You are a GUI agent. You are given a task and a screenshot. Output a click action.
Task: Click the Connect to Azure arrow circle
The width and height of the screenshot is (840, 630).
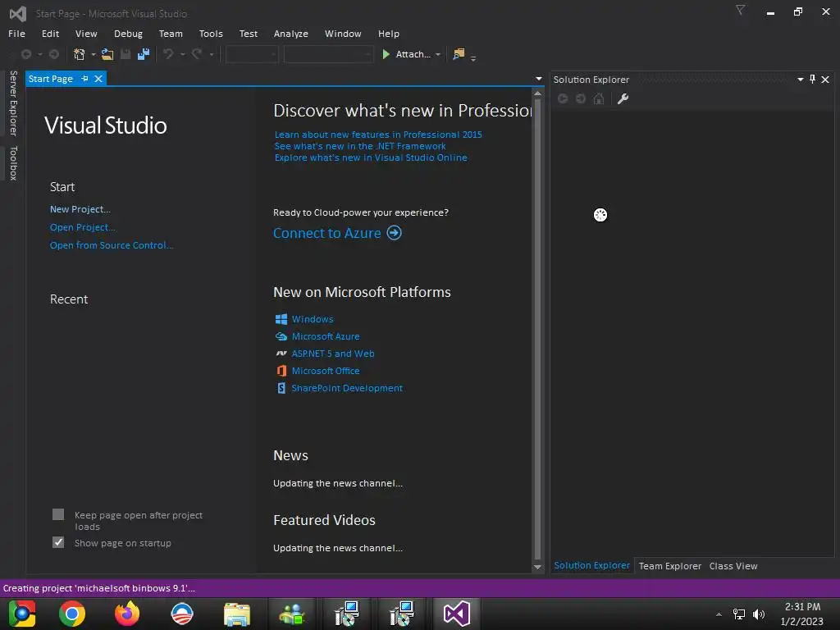click(x=395, y=233)
